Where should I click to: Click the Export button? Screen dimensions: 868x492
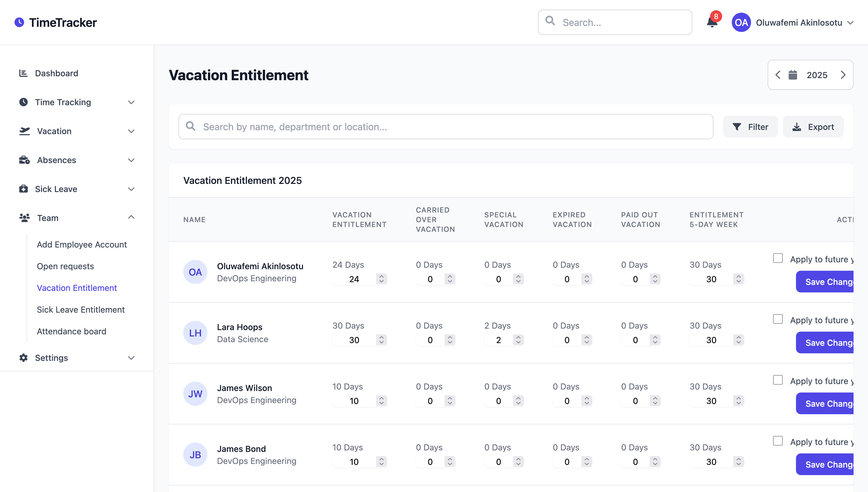(813, 127)
